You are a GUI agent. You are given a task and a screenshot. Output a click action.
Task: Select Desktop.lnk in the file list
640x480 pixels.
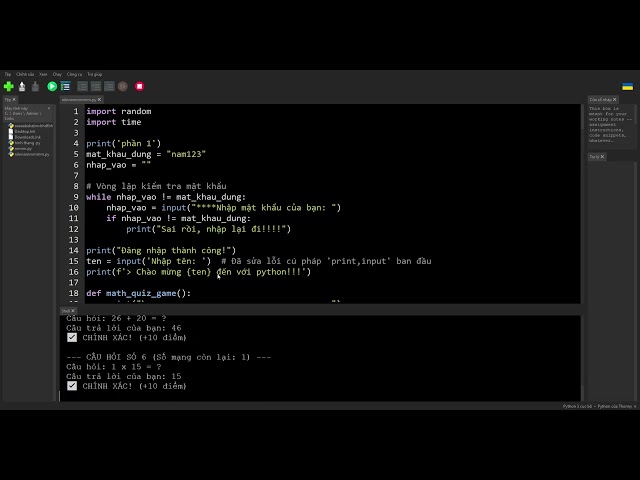(24, 131)
